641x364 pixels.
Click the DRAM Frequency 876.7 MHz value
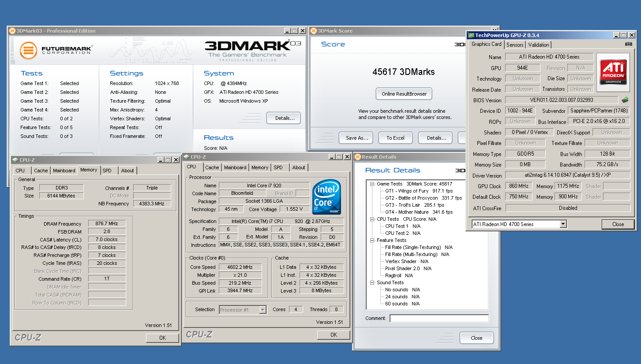tap(107, 224)
